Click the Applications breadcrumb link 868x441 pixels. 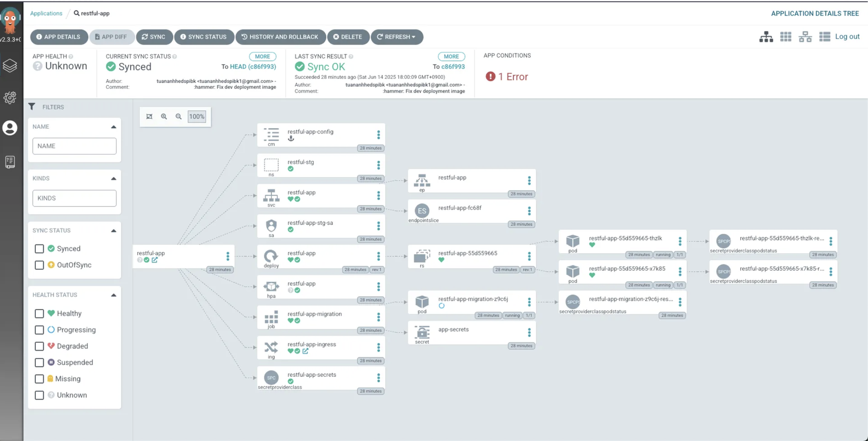click(46, 13)
